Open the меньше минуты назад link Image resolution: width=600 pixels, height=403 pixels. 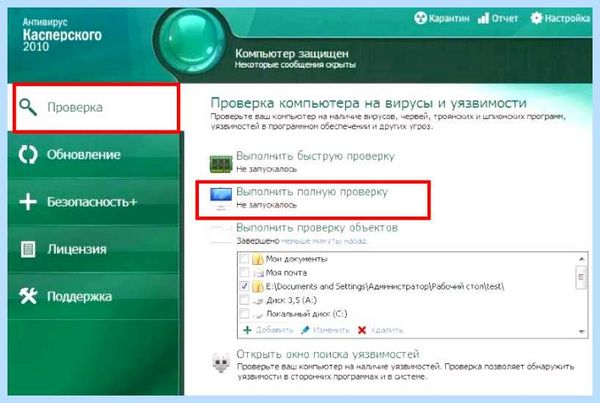324,241
